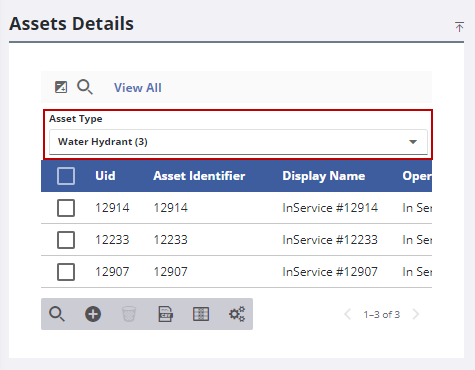The width and height of the screenshot is (475, 370).
Task: Click Asset Identifier cell 12914
Action: pos(171,208)
